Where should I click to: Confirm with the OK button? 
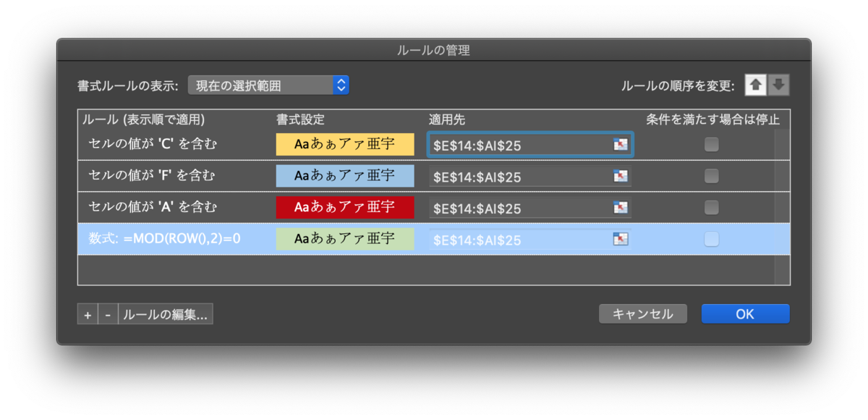pos(745,314)
